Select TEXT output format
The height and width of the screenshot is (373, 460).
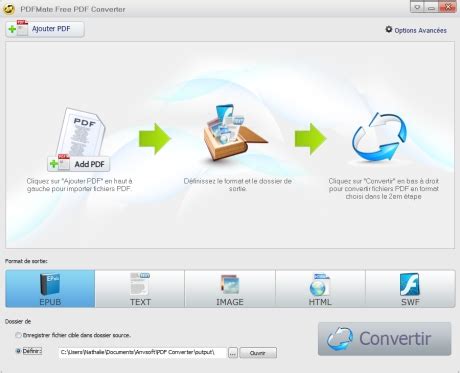click(x=140, y=289)
